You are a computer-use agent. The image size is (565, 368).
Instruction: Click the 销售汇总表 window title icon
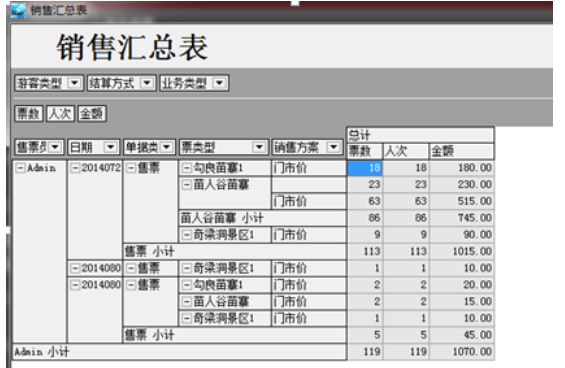18,10
